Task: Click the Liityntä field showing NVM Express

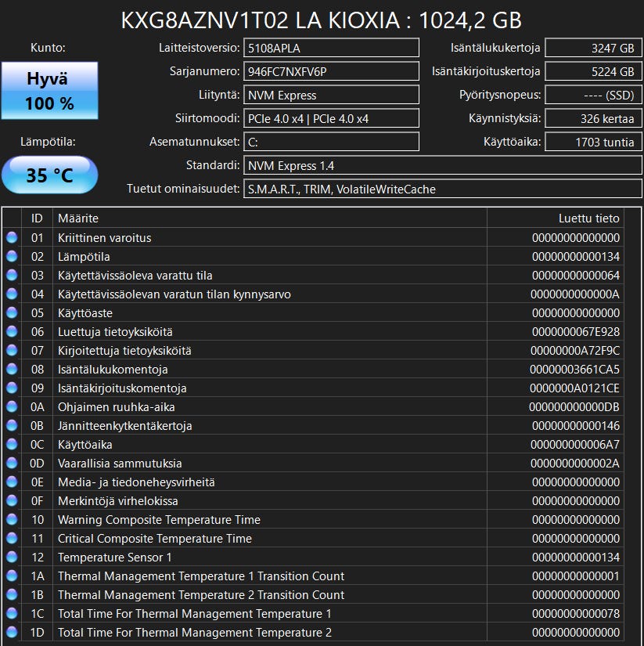Action: click(332, 95)
